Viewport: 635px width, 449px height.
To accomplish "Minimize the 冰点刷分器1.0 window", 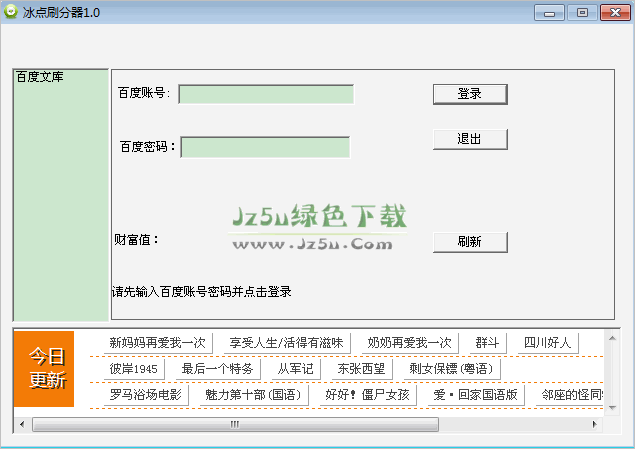I will pos(549,13).
